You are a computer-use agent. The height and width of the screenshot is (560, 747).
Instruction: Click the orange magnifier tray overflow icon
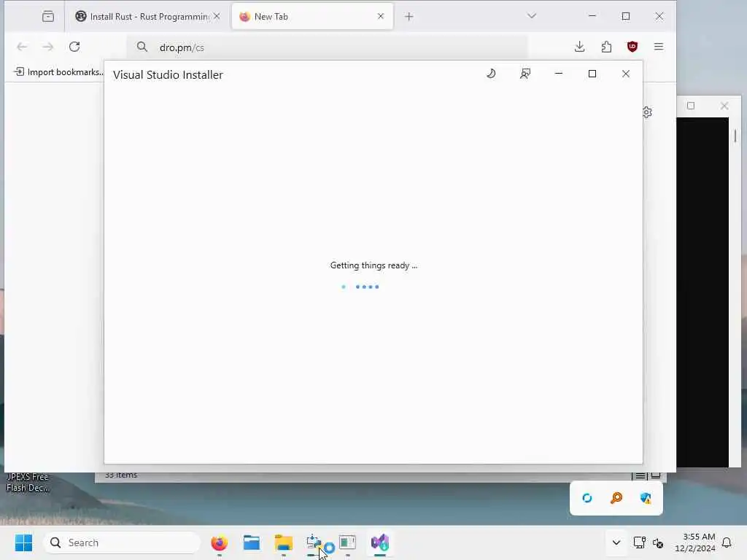click(x=616, y=498)
